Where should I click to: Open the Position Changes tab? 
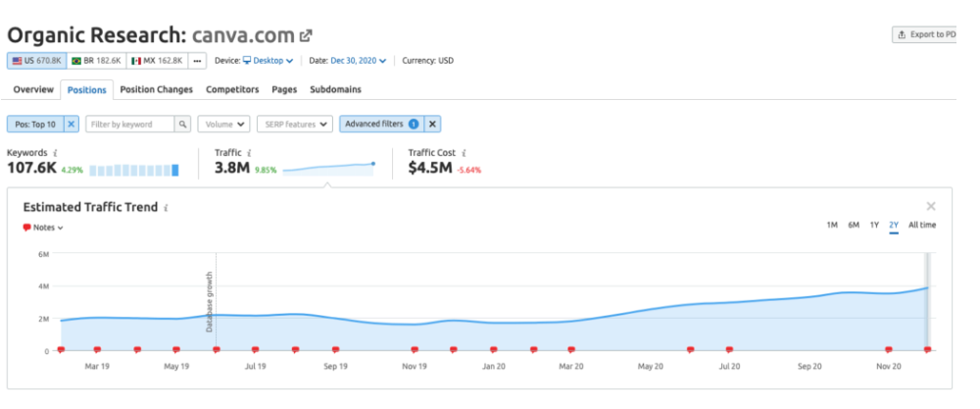point(156,89)
